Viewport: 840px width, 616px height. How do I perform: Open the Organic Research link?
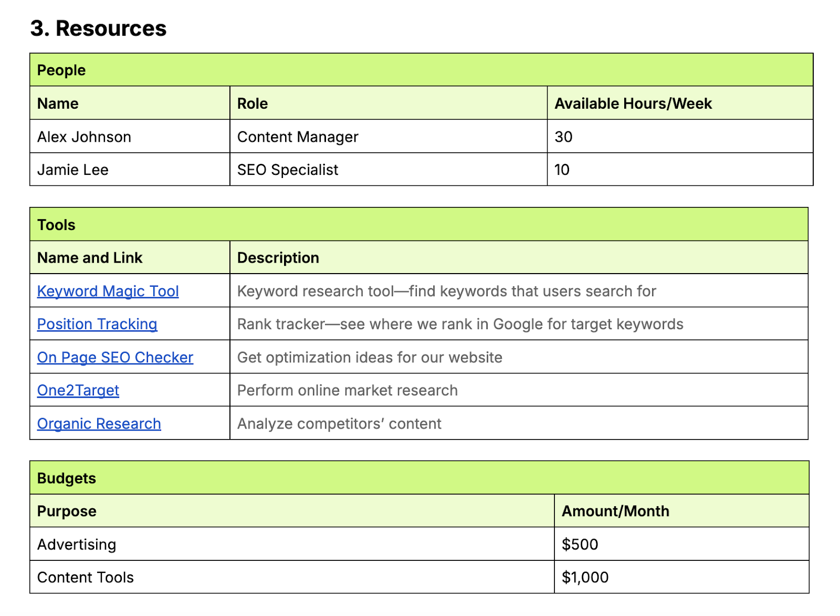tap(99, 423)
